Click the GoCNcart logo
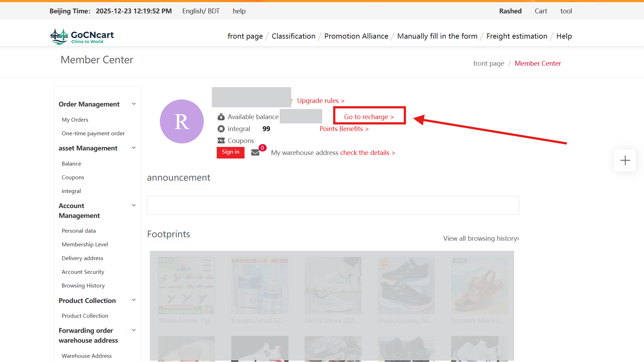Viewport: 644px width, 362px height. (82, 37)
